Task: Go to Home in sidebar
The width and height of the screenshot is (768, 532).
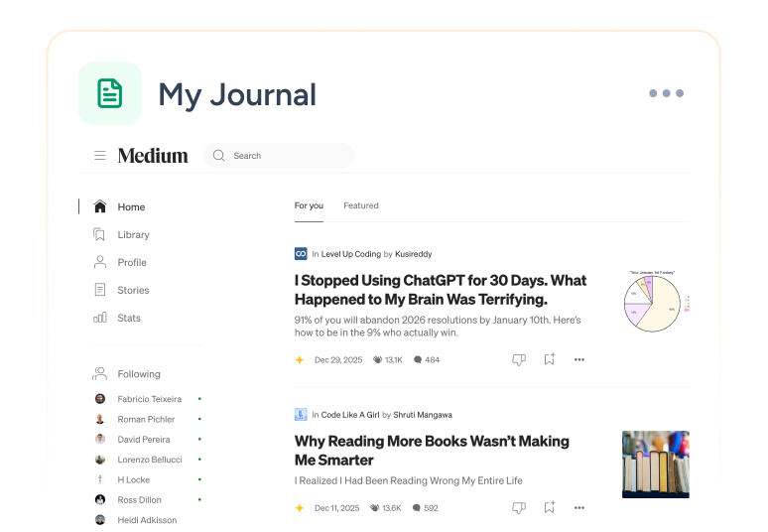Action: 131,206
